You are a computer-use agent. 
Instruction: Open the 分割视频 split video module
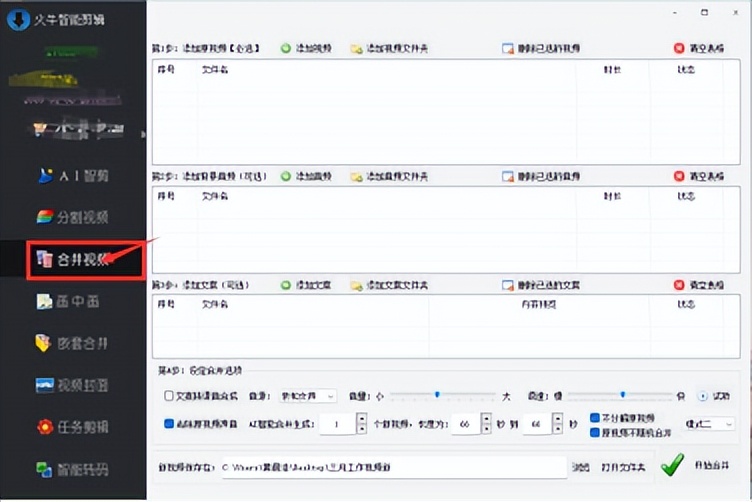pyautogui.click(x=73, y=217)
